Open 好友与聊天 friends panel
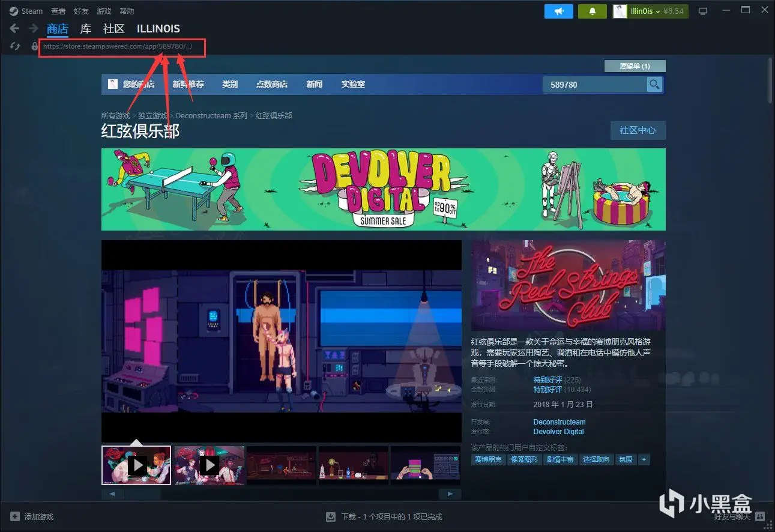Screen dimensions: 775x532 click(738, 516)
